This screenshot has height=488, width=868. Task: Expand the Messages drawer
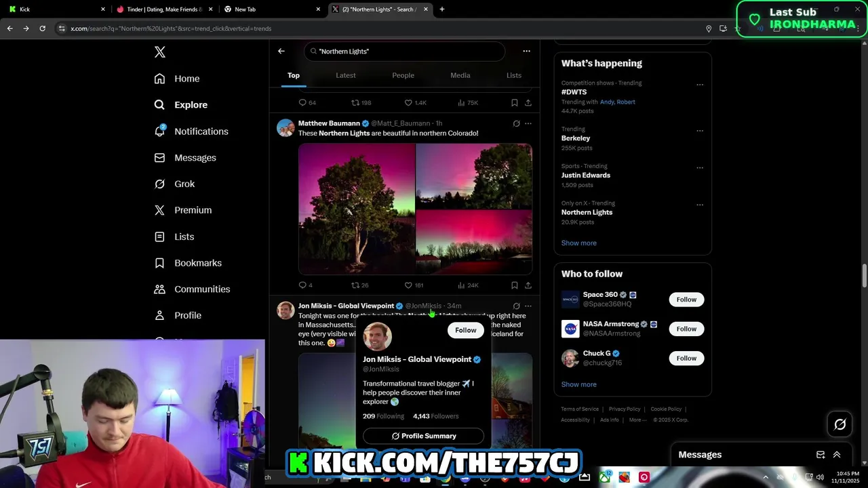[x=837, y=455]
